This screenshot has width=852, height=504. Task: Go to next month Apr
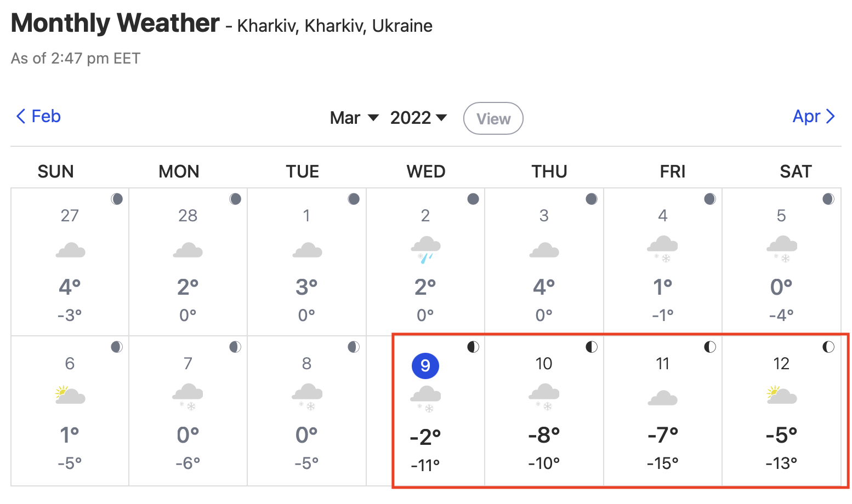[814, 116]
